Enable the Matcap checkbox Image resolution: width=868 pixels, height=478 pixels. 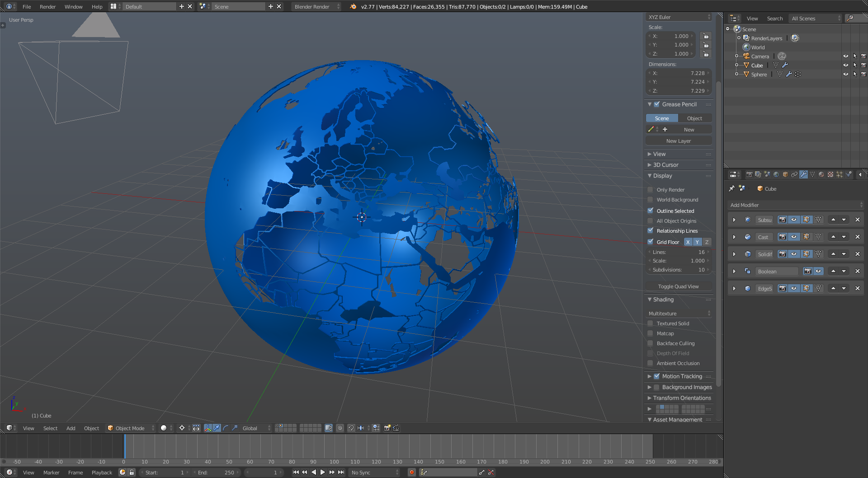coord(650,333)
